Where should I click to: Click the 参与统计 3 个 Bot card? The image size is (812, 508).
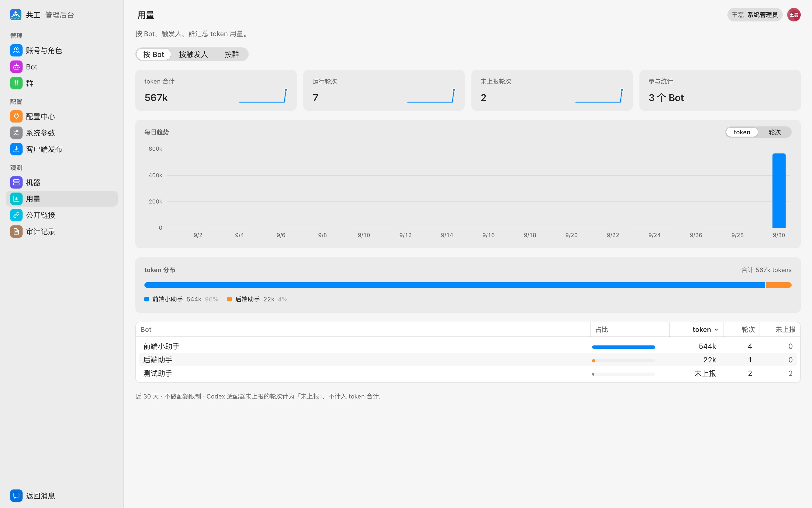[x=720, y=90]
